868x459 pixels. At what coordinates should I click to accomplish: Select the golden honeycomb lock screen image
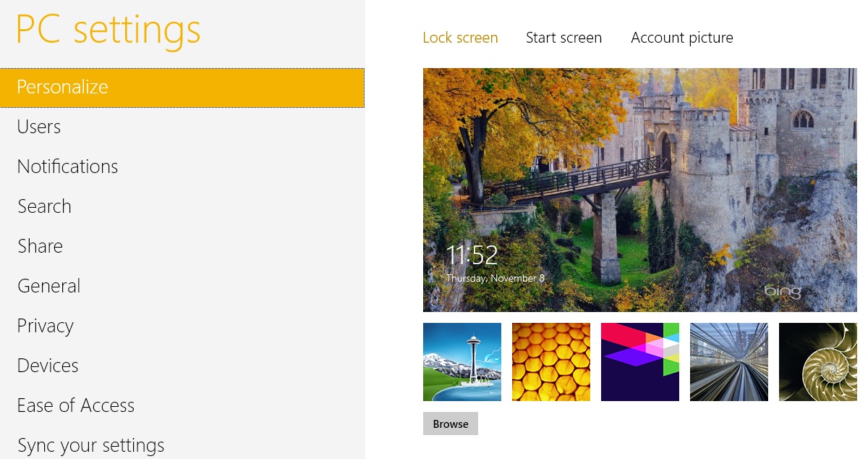550,361
